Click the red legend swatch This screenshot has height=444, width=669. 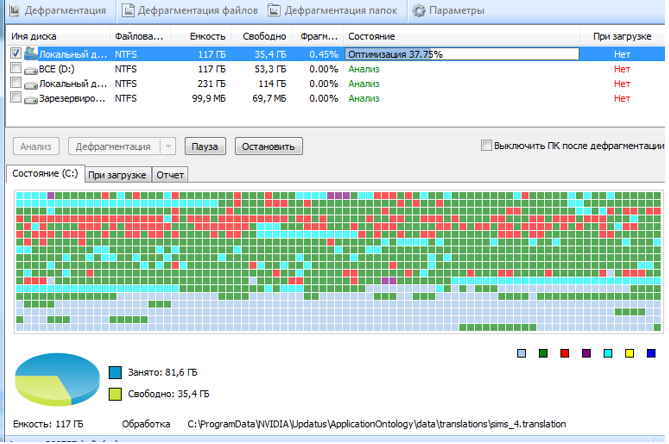pos(564,353)
